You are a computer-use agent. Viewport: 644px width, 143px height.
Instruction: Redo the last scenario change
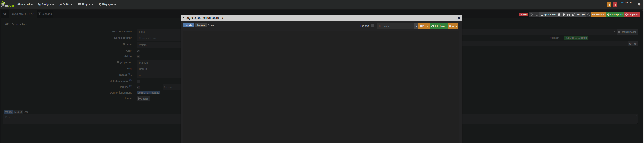coord(537,14)
